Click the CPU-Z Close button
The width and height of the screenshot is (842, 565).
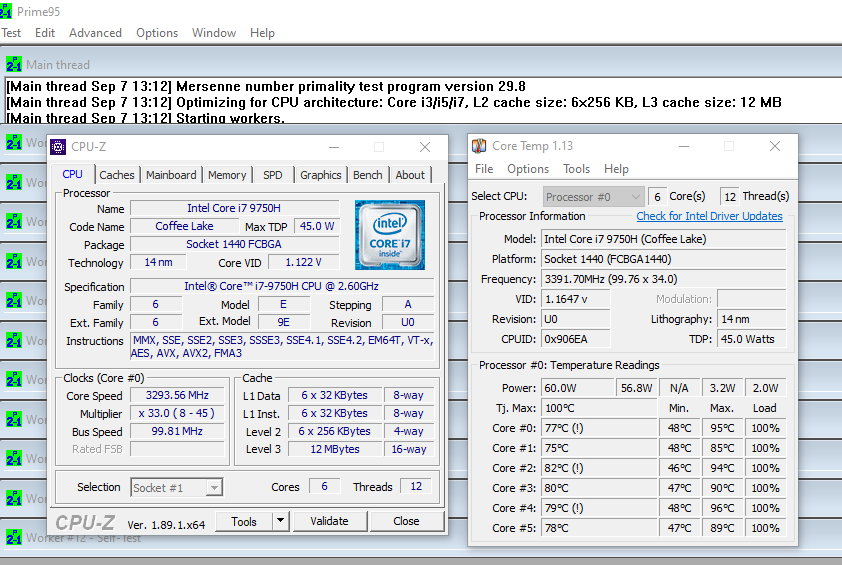click(x=407, y=521)
